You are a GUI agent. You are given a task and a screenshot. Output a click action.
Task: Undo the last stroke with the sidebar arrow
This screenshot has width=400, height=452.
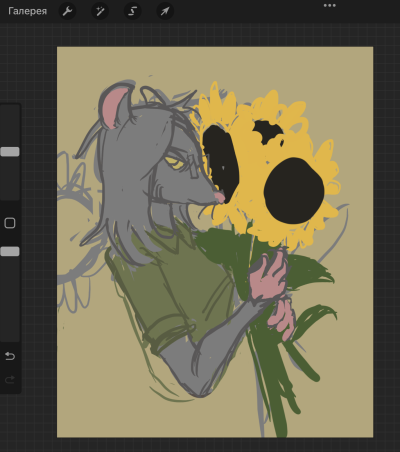click(x=10, y=356)
